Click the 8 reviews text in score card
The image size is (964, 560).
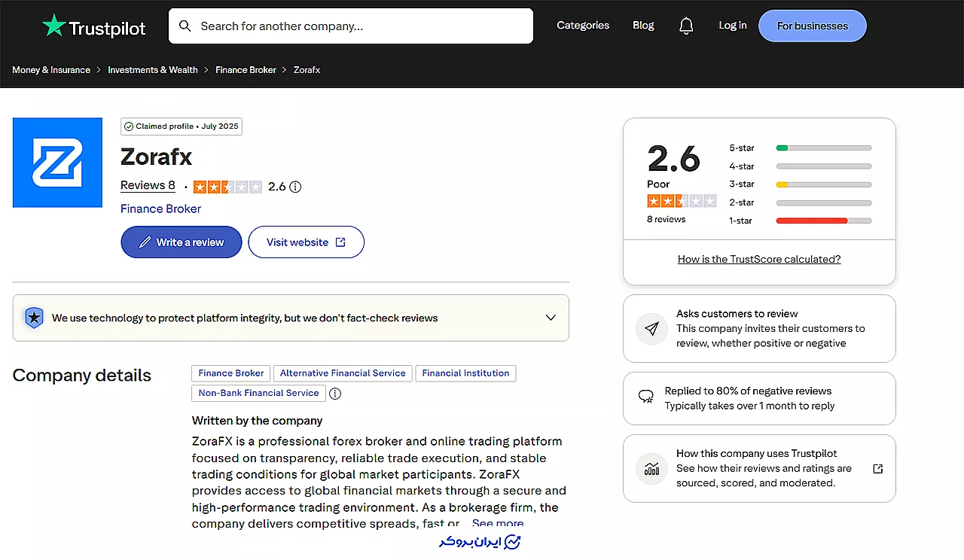pyautogui.click(x=667, y=220)
